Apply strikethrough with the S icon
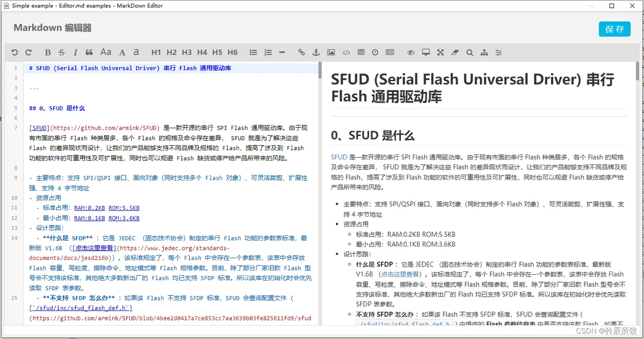This screenshot has width=644, height=339. tap(62, 52)
